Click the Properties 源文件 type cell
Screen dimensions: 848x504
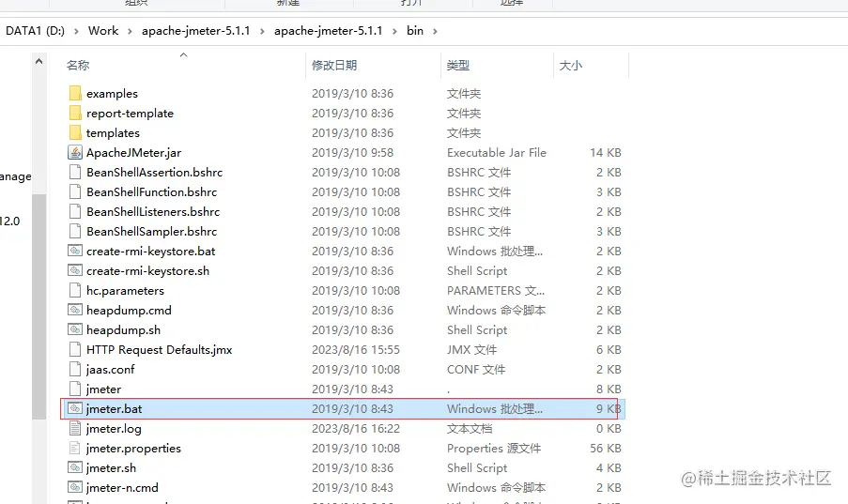(494, 449)
